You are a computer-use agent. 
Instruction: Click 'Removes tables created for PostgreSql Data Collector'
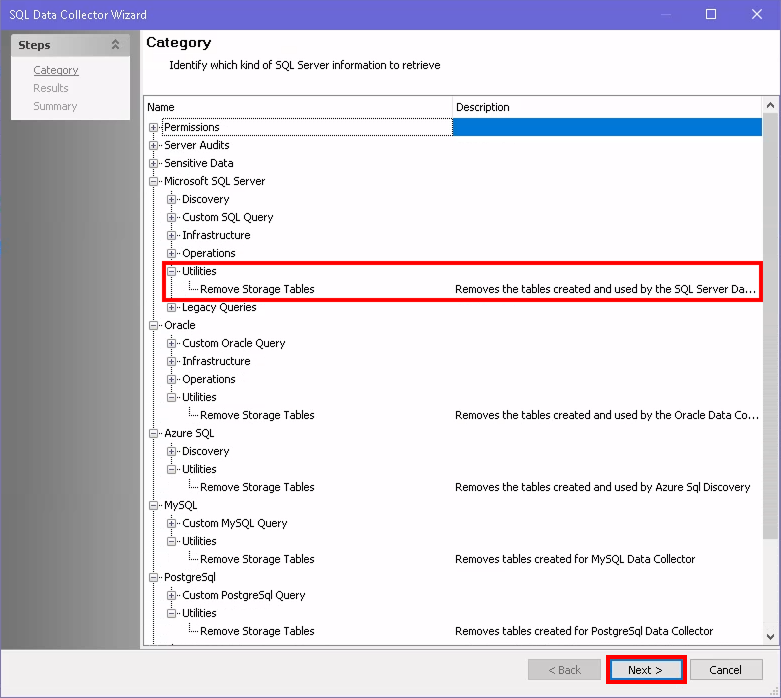coord(584,631)
